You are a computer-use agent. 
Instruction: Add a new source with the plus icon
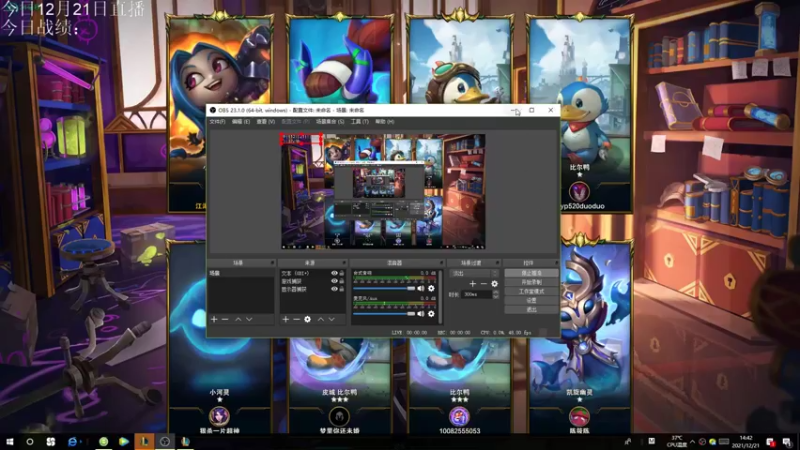(x=285, y=319)
